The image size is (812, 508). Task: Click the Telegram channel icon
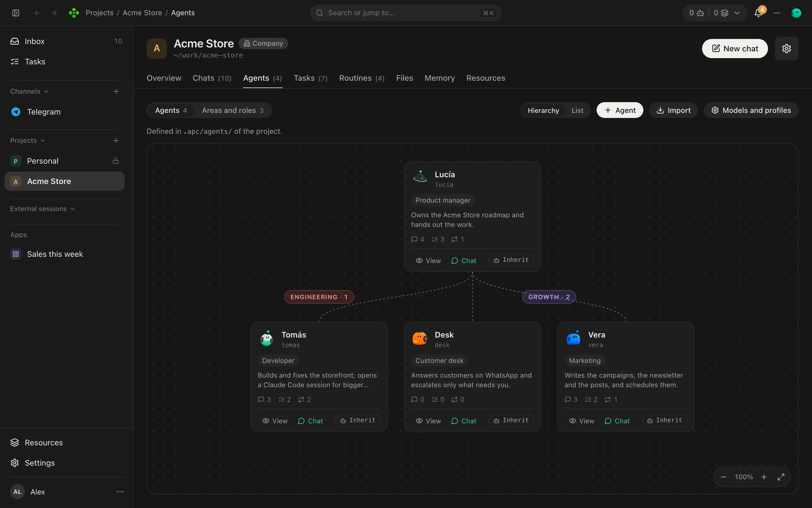click(x=16, y=111)
